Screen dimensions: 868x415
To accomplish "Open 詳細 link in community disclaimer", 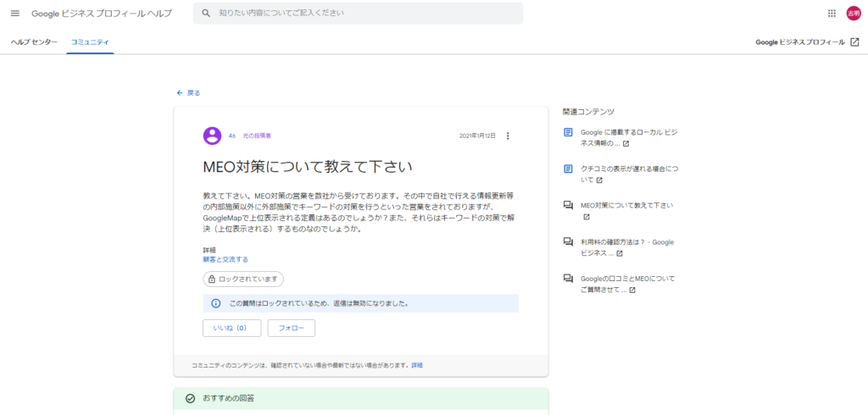I will [x=417, y=366].
